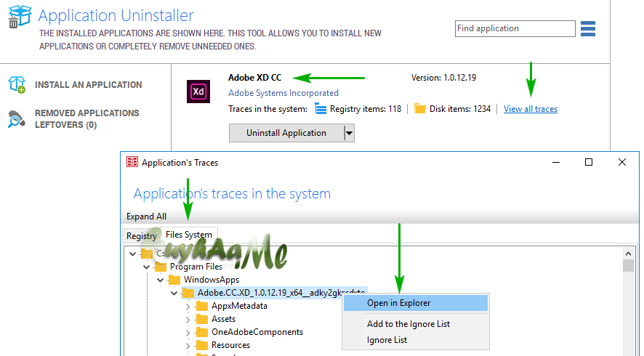
Task: Select the Assets tree row
Action: tap(223, 320)
